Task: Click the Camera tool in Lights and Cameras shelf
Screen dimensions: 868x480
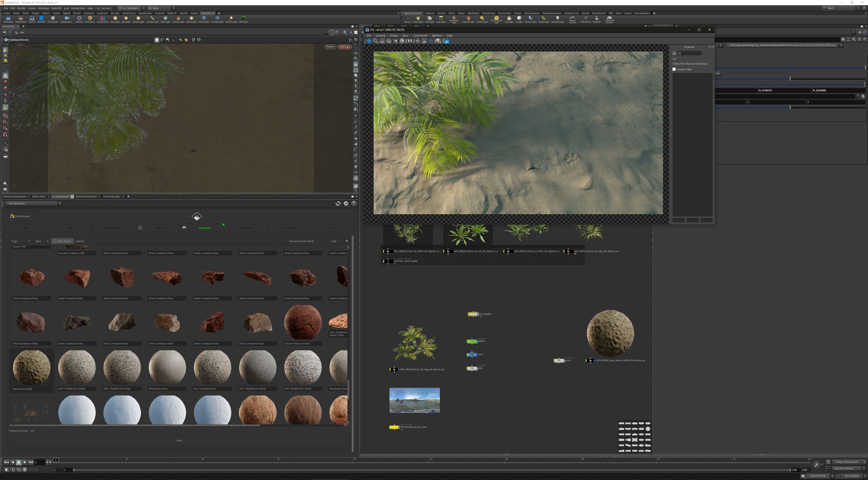Action: click(407, 19)
